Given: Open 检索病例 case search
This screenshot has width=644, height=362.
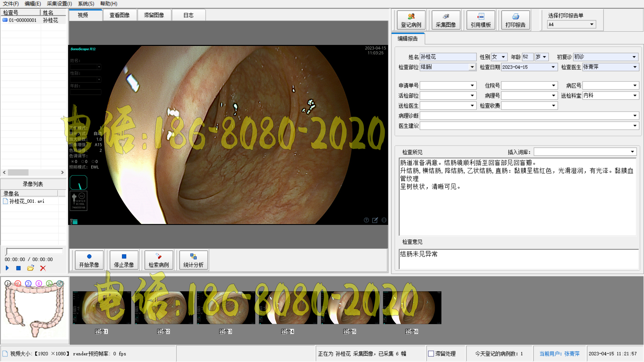Looking at the screenshot, I should 158,260.
